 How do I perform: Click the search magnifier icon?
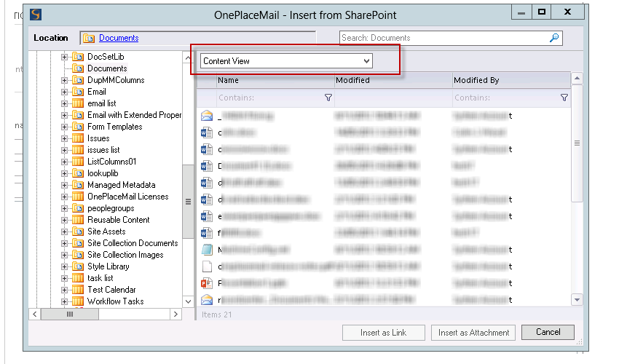tap(554, 38)
